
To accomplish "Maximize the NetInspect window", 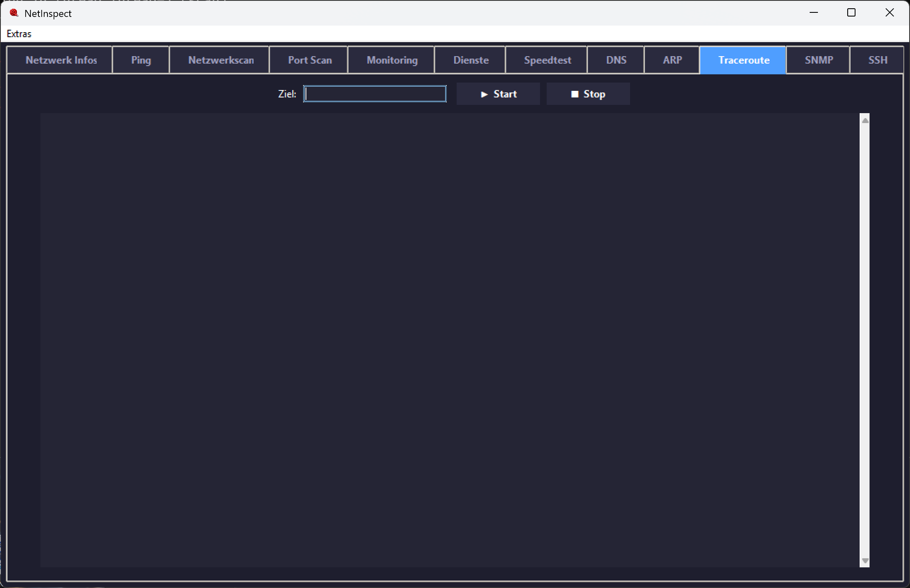I will point(851,13).
